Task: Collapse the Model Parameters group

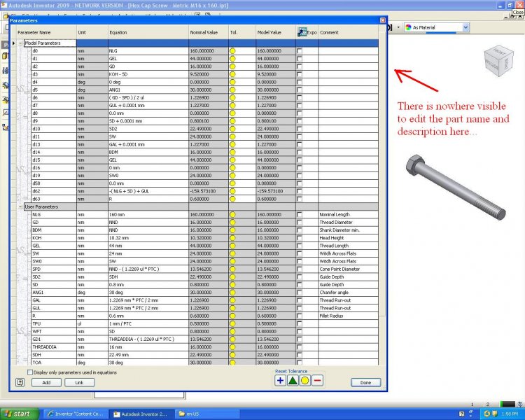Action: click(x=20, y=43)
